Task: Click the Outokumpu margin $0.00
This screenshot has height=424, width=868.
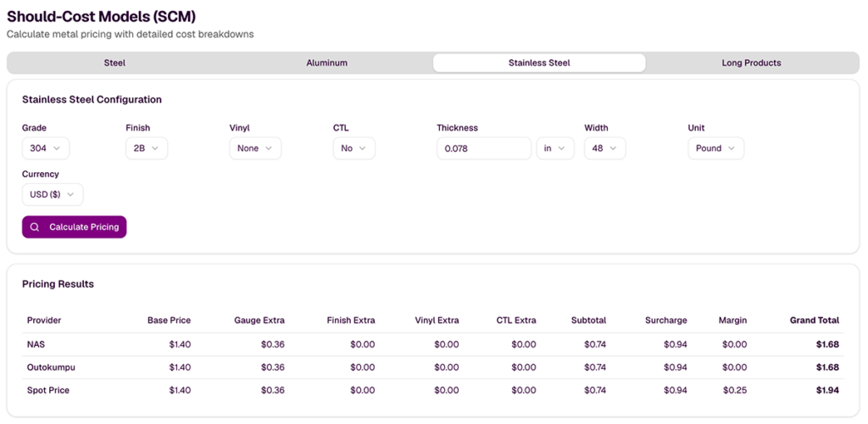Action: coord(735,367)
